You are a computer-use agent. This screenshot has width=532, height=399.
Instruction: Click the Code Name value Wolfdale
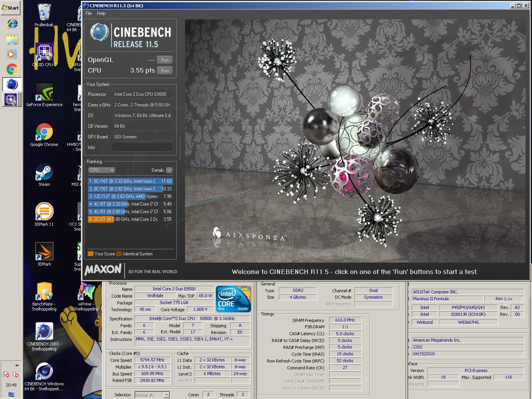(155, 296)
